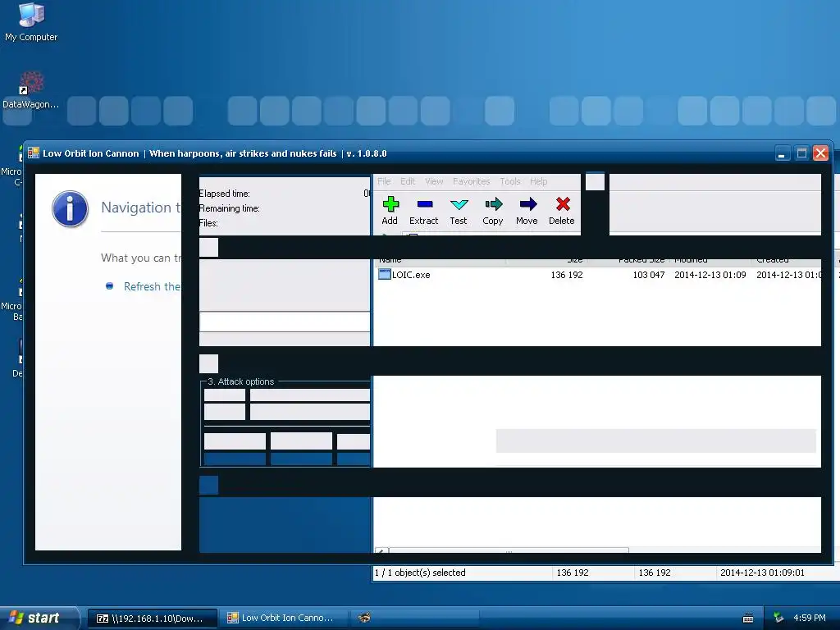The image size is (840, 630).
Task: Open the Edit menu in 7-Zip
Action: (408, 181)
